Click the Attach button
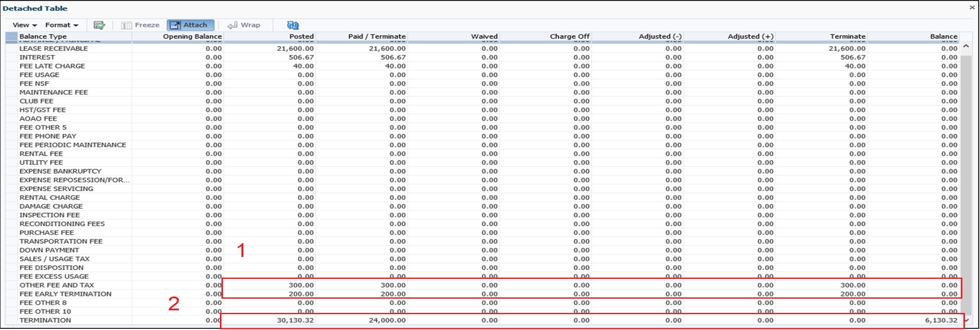 click(191, 25)
